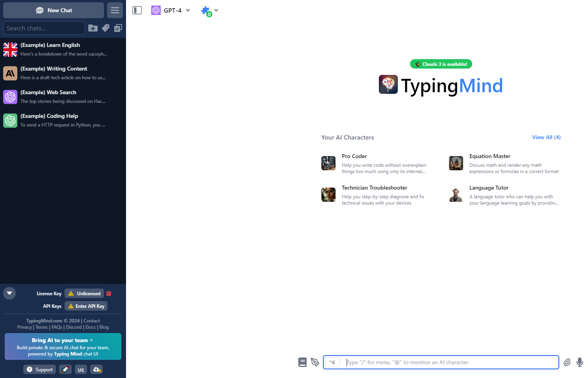Click the pen nib AI character icon

click(x=315, y=362)
